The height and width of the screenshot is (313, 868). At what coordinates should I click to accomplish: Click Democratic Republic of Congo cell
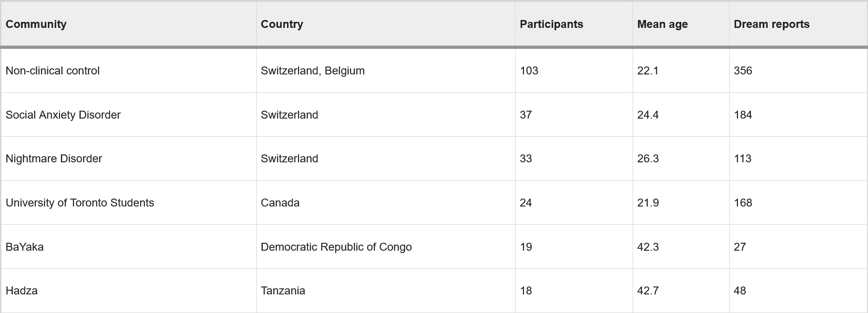[x=336, y=247]
